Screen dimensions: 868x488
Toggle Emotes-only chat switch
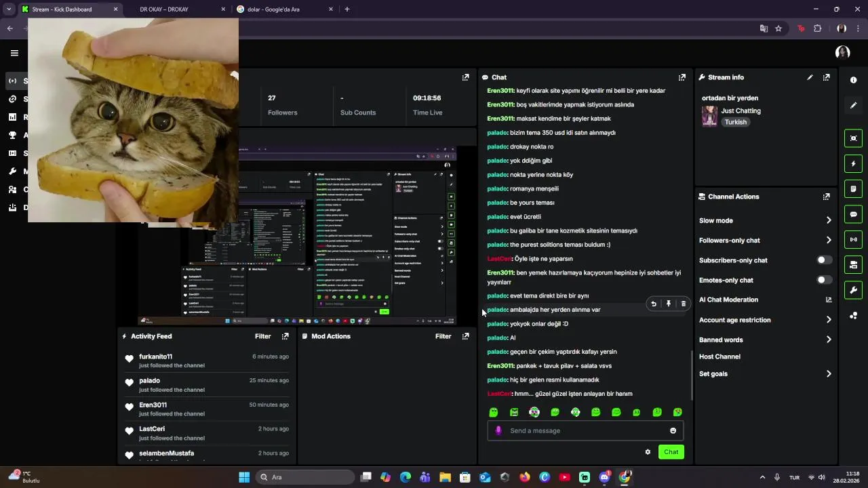(824, 280)
